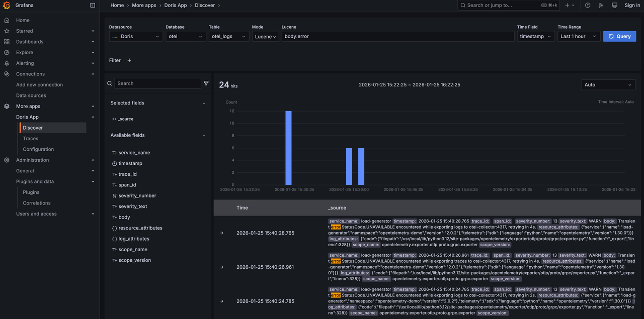Click the news feed icon in the header
The width and height of the screenshot is (644, 319).
(x=600, y=5)
